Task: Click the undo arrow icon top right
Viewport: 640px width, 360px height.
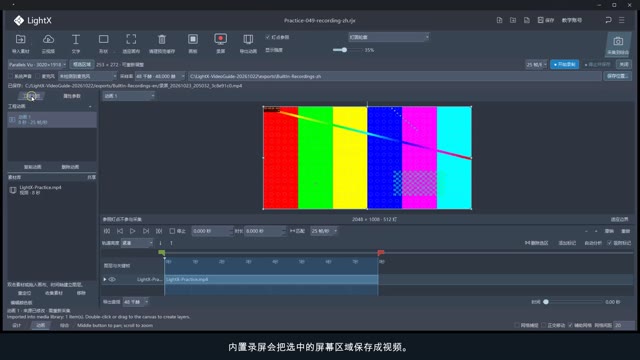Action: point(608,20)
